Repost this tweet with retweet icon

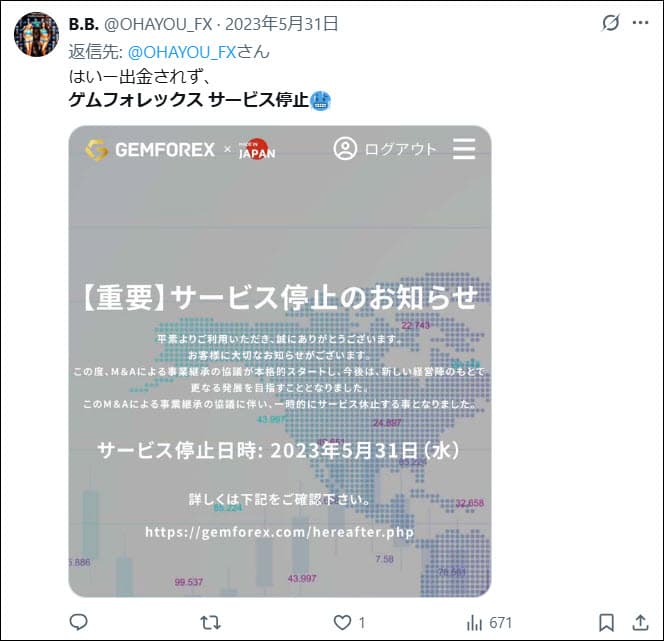pos(210,622)
